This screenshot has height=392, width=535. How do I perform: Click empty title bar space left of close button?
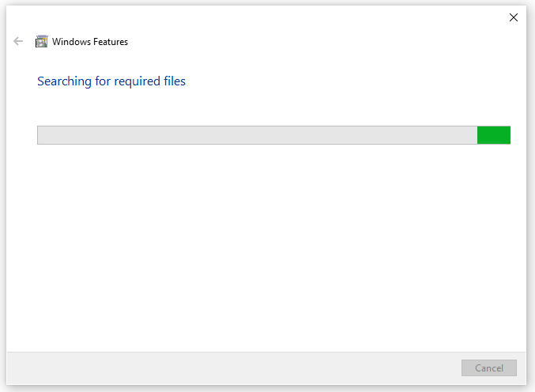click(316, 17)
